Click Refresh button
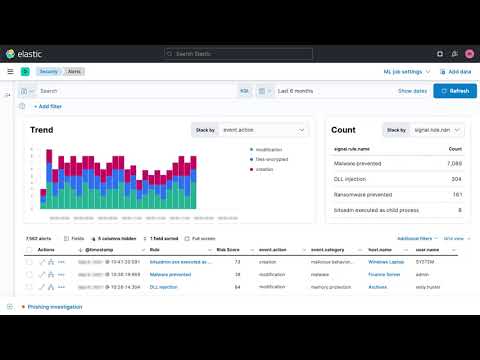This screenshot has width=480, height=360. [455, 91]
